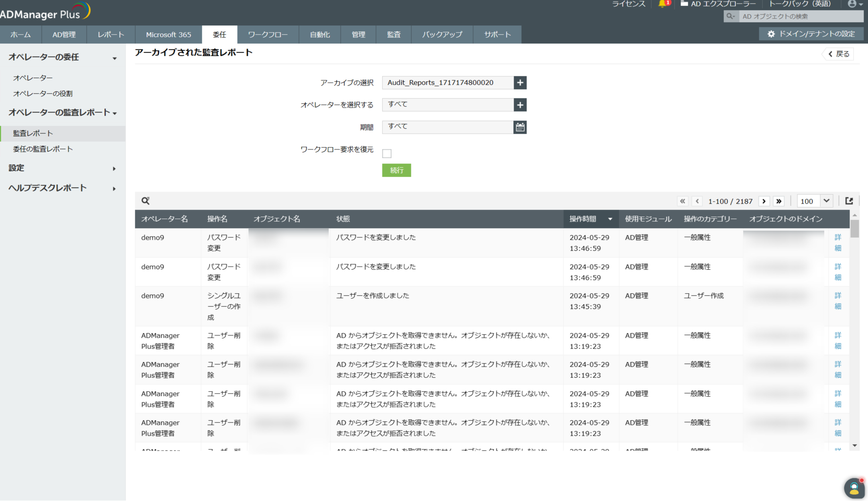Click the export report icon
Viewport: 868px width, 504px height.
point(849,201)
